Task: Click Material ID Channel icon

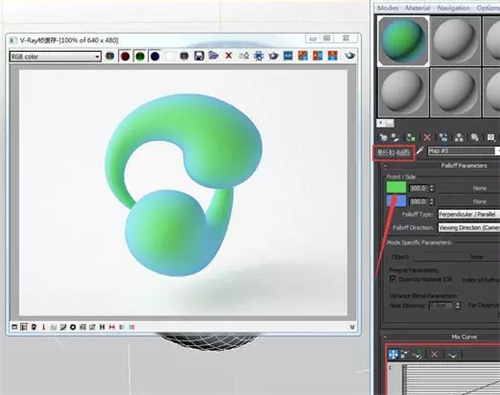Action: tap(491, 137)
